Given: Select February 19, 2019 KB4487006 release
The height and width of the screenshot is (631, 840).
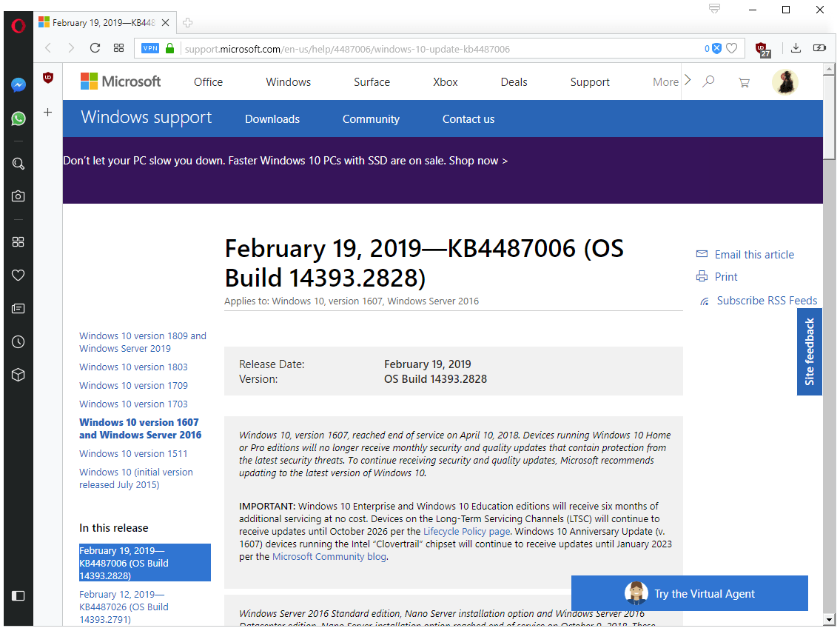Looking at the screenshot, I should pyautogui.click(x=144, y=563).
